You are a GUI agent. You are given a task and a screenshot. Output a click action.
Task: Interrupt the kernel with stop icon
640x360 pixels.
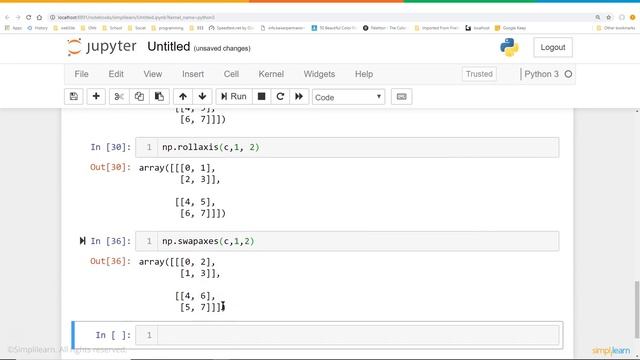coord(262,97)
